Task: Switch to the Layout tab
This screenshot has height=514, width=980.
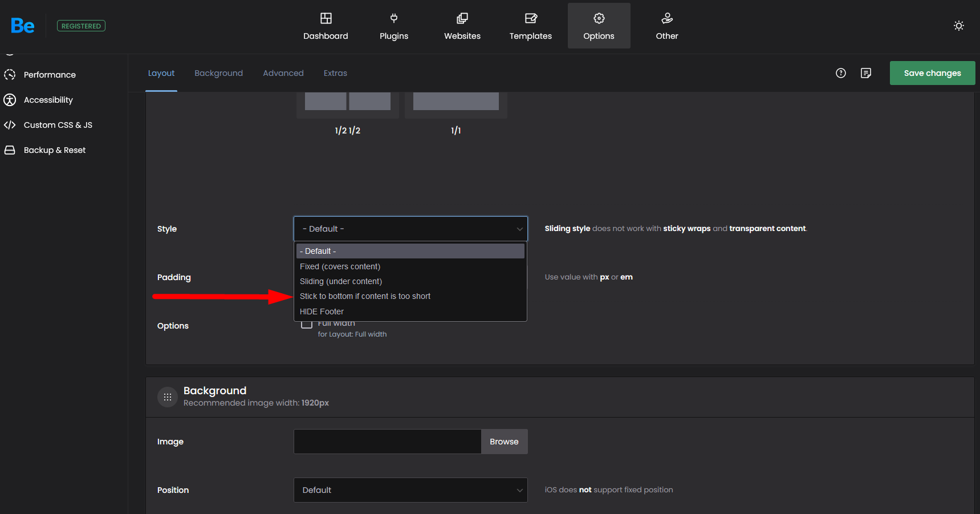Action: coord(161,73)
